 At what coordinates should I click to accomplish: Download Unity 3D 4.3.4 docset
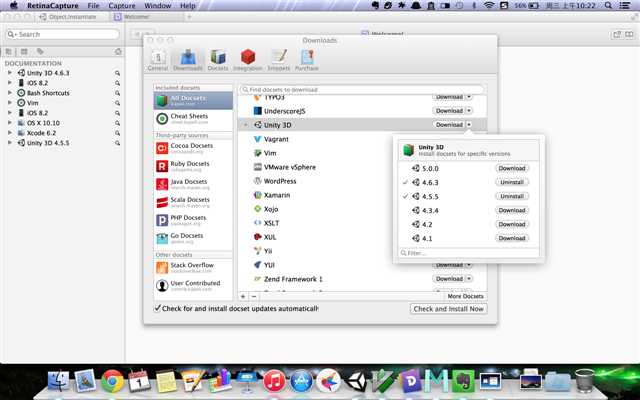(512, 210)
